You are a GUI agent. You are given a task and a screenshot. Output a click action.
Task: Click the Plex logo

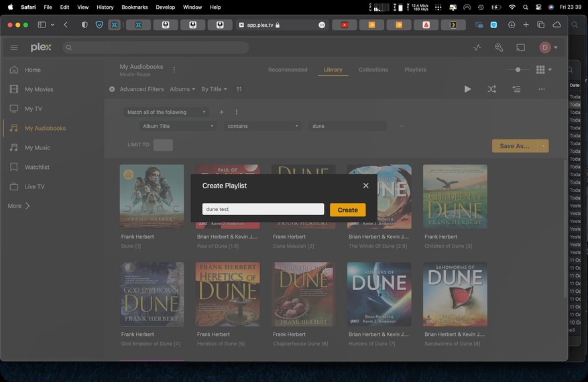click(41, 47)
